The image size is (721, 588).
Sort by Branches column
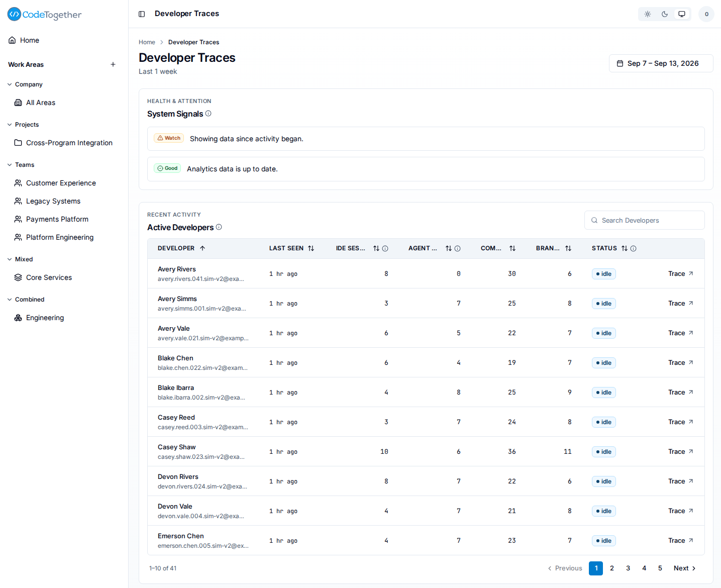[x=568, y=248]
